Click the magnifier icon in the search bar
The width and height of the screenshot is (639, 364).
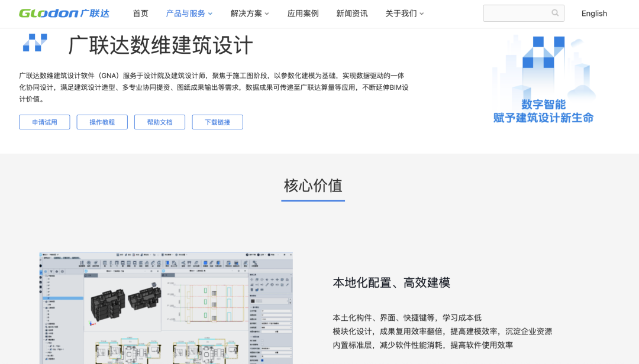pos(555,12)
